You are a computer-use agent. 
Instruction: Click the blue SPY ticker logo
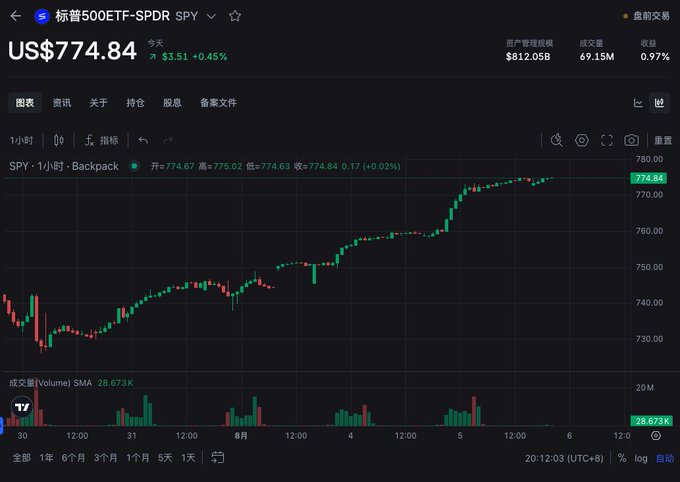42,16
